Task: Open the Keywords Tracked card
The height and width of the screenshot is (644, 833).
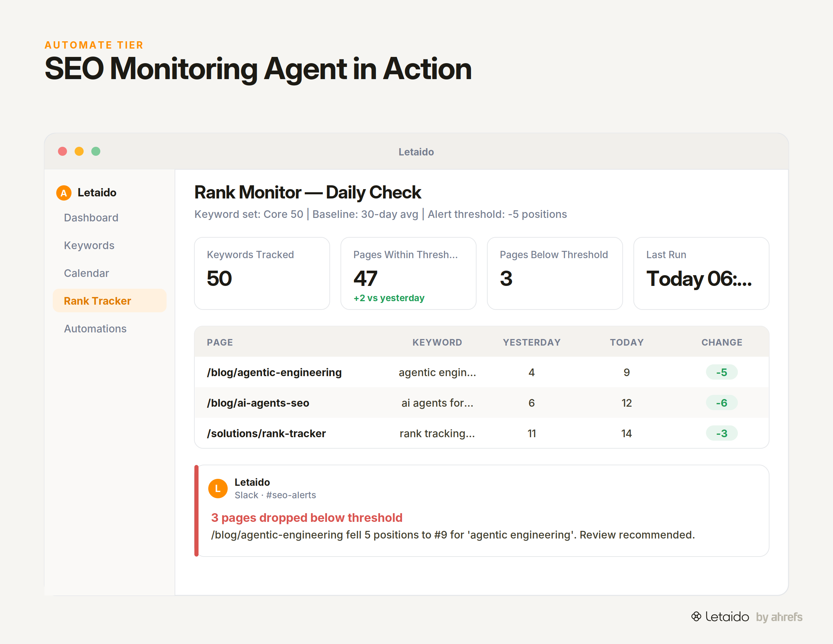Action: tap(262, 273)
